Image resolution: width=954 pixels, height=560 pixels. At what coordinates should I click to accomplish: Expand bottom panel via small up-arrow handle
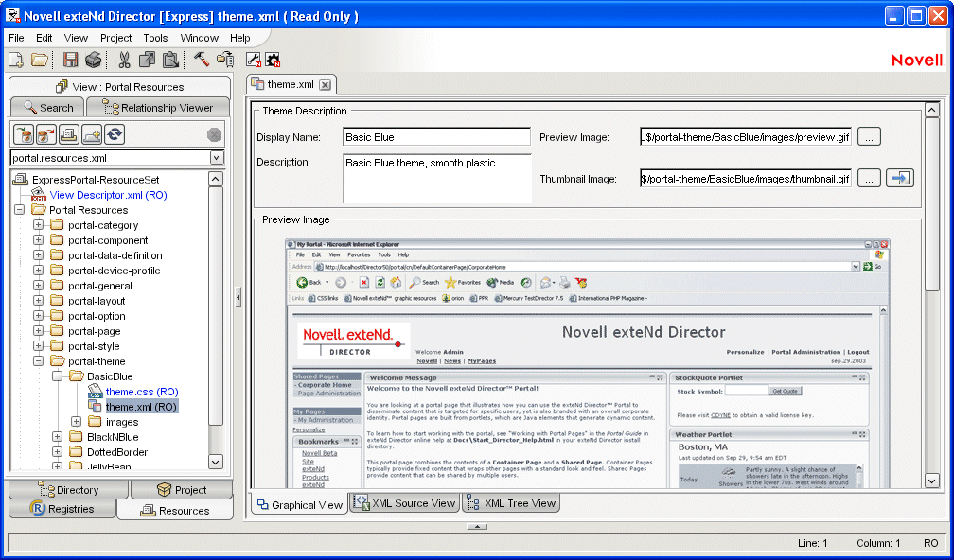pyautogui.click(x=477, y=527)
